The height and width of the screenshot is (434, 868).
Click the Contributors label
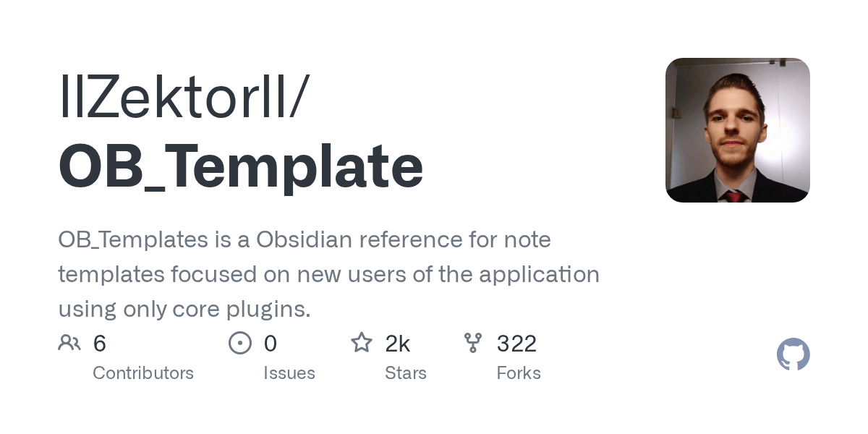coord(143,373)
